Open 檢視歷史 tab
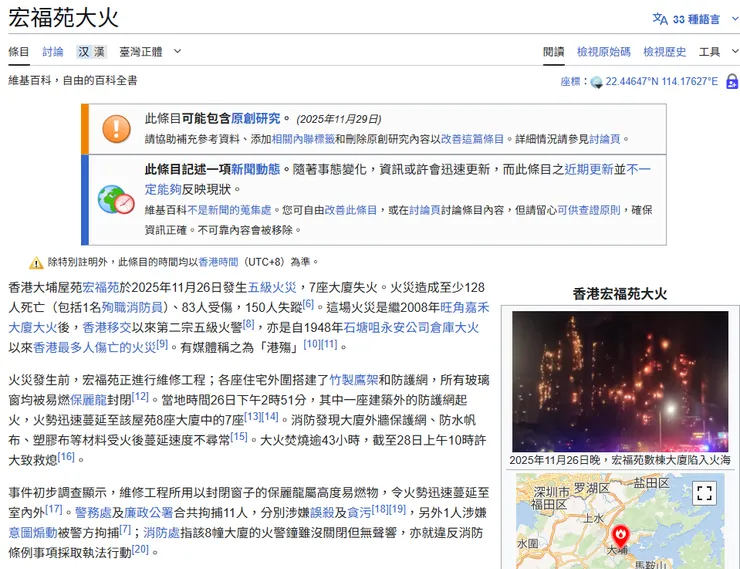Screen dimensions: 740x569 tap(664, 51)
